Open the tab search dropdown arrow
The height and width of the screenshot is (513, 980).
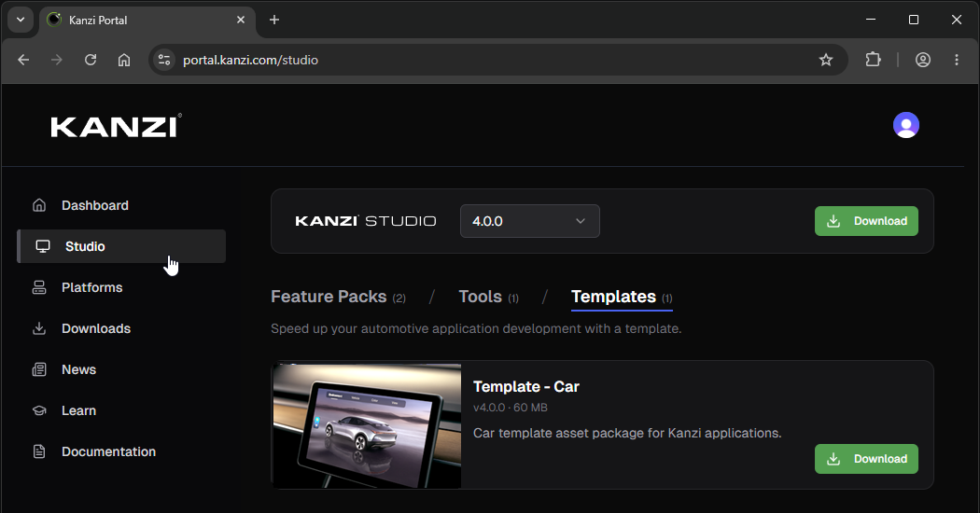click(x=21, y=20)
